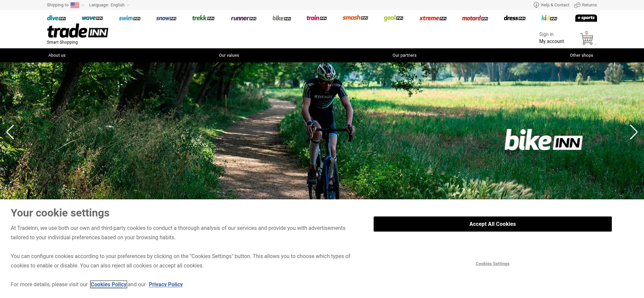This screenshot has width=644, height=298.
Task: Go to the previous carousel slide arrow
Action: point(10,132)
